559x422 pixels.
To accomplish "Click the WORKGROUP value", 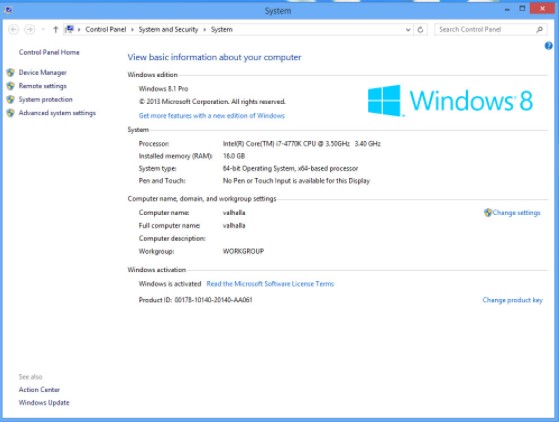I will point(243,251).
